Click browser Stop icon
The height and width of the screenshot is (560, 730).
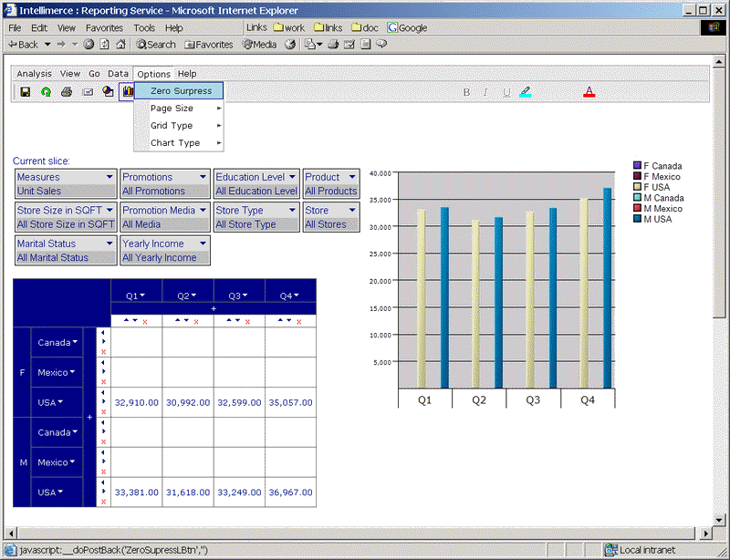[x=89, y=44]
